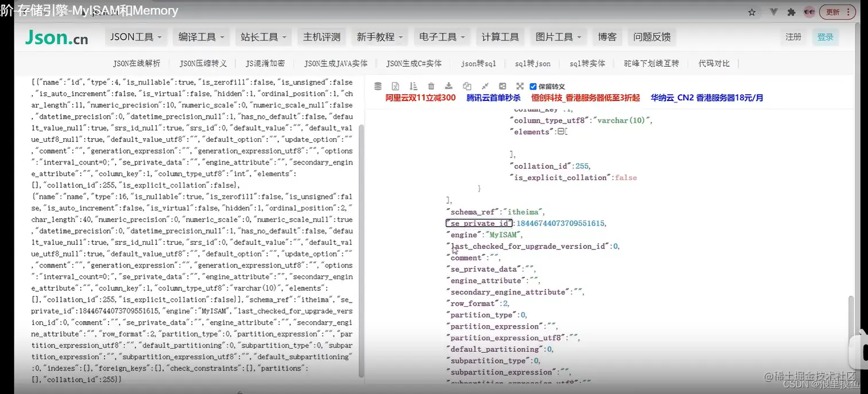Open the 图片工具 dropdown
868x394 pixels.
[557, 36]
